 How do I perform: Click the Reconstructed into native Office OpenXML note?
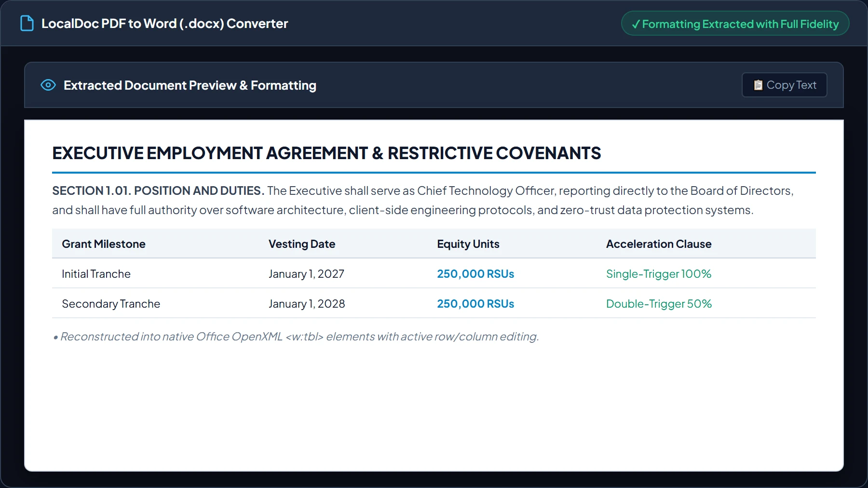(x=296, y=337)
